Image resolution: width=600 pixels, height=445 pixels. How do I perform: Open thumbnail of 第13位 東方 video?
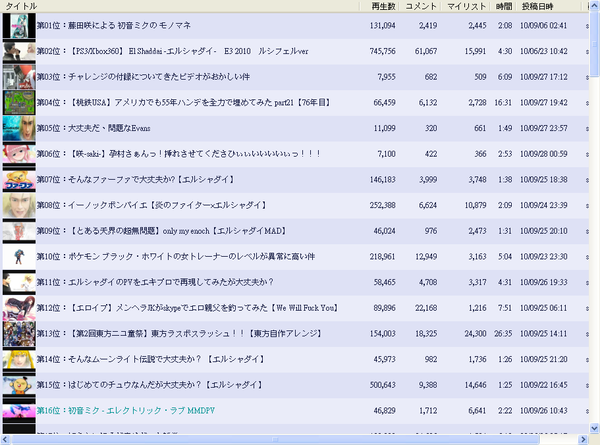pos(19,333)
